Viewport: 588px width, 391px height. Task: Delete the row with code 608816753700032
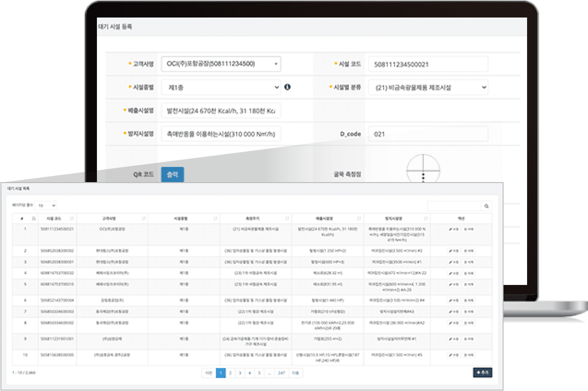click(x=468, y=273)
